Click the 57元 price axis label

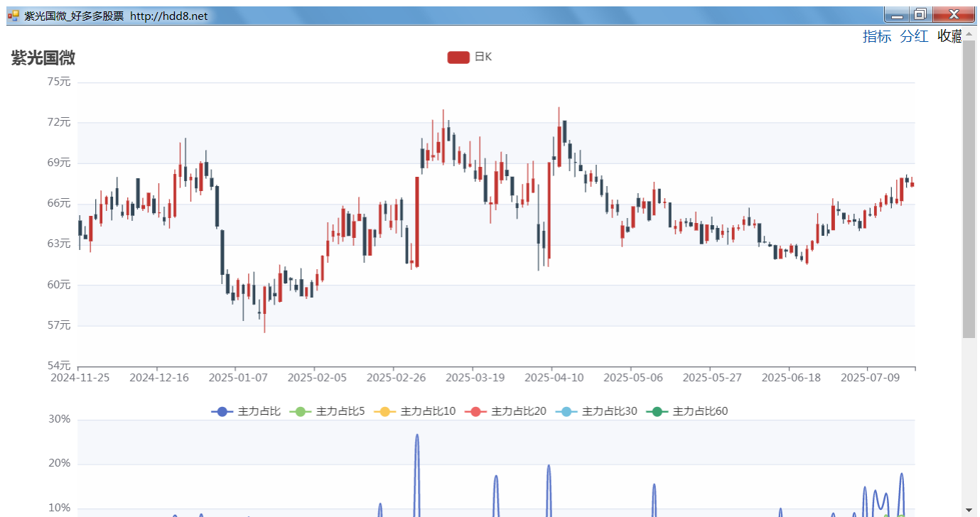59,325
